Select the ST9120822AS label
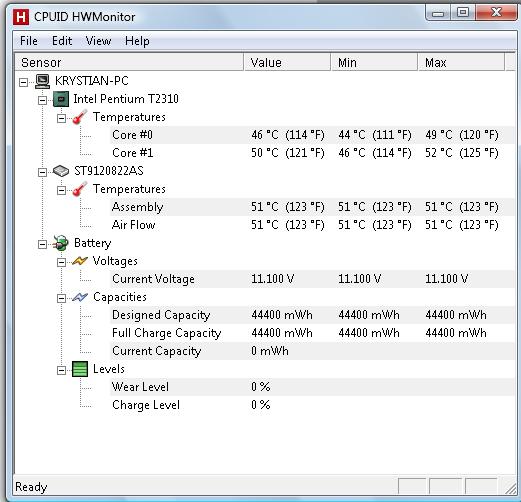 (x=109, y=171)
